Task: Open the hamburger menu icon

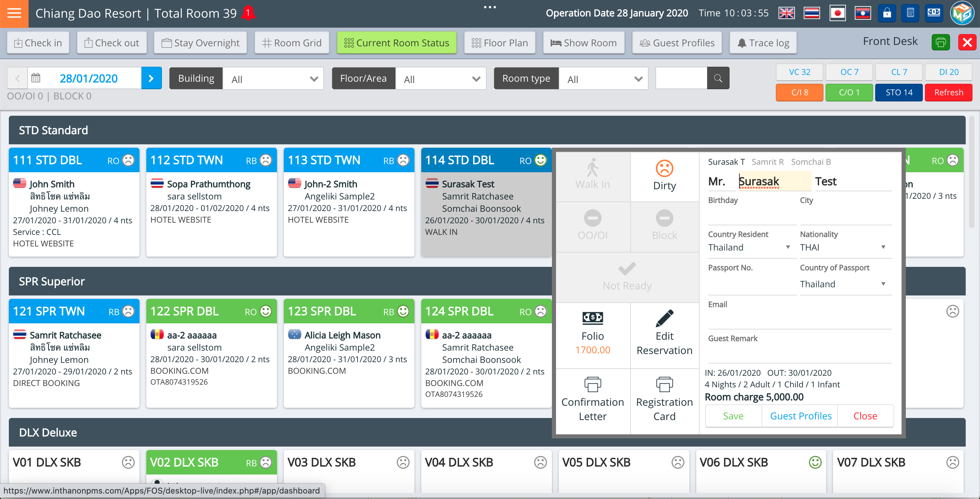Action: pos(14,13)
